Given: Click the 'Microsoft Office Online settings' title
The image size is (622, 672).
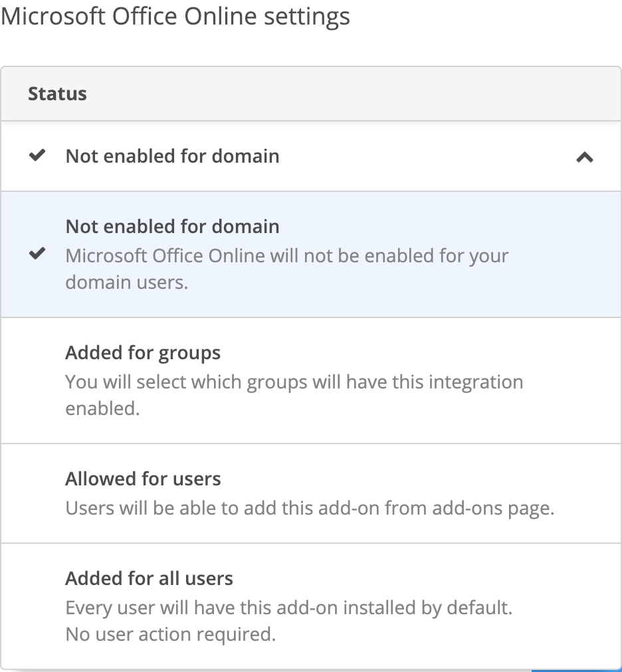Looking at the screenshot, I should coord(175,16).
